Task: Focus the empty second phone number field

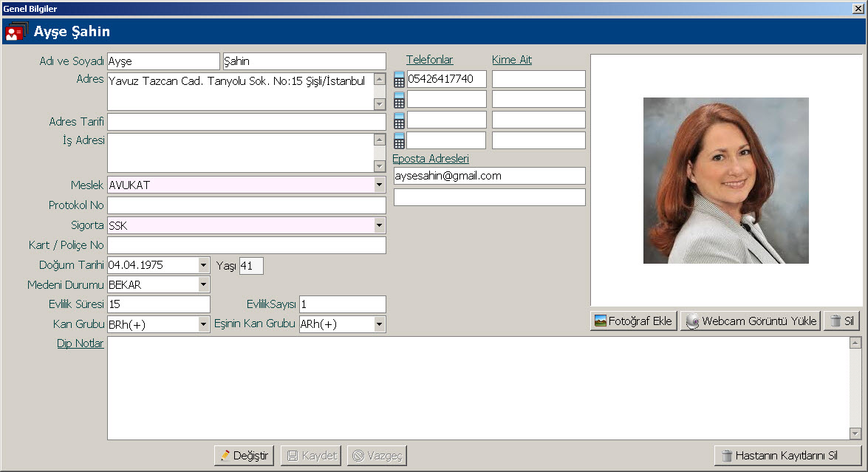Action: click(447, 99)
